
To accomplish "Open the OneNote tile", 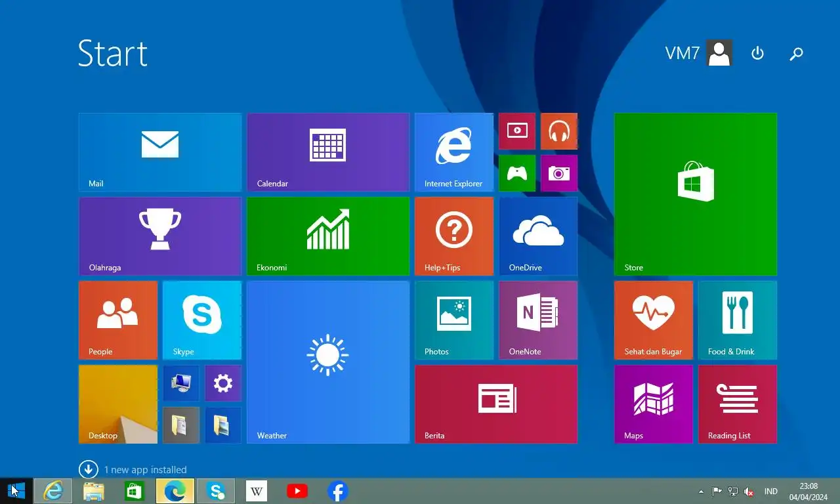I will pyautogui.click(x=538, y=320).
